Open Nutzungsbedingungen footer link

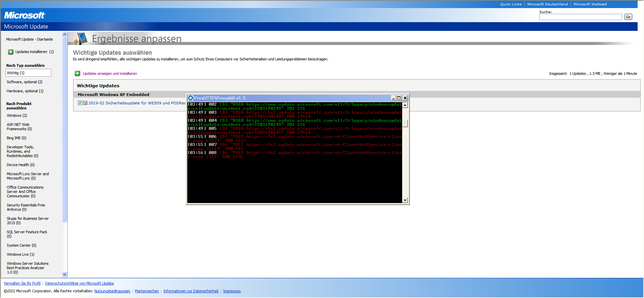pyautogui.click(x=112, y=291)
